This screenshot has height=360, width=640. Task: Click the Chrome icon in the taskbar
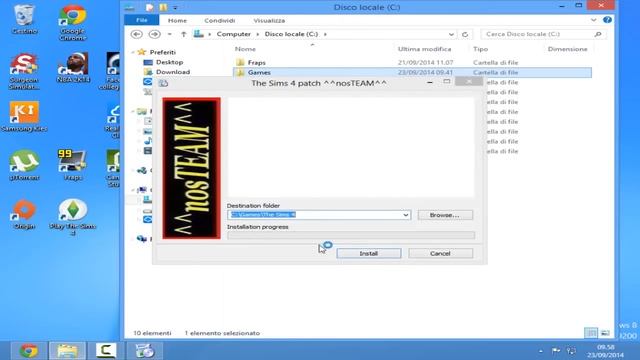[28, 351]
